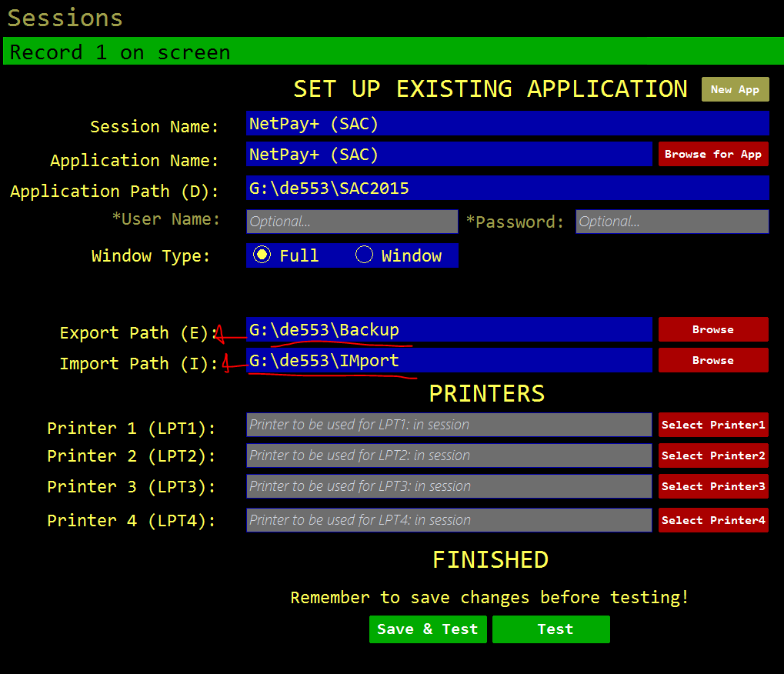
Task: Open the Select Printer3 picker
Action: 713,486
